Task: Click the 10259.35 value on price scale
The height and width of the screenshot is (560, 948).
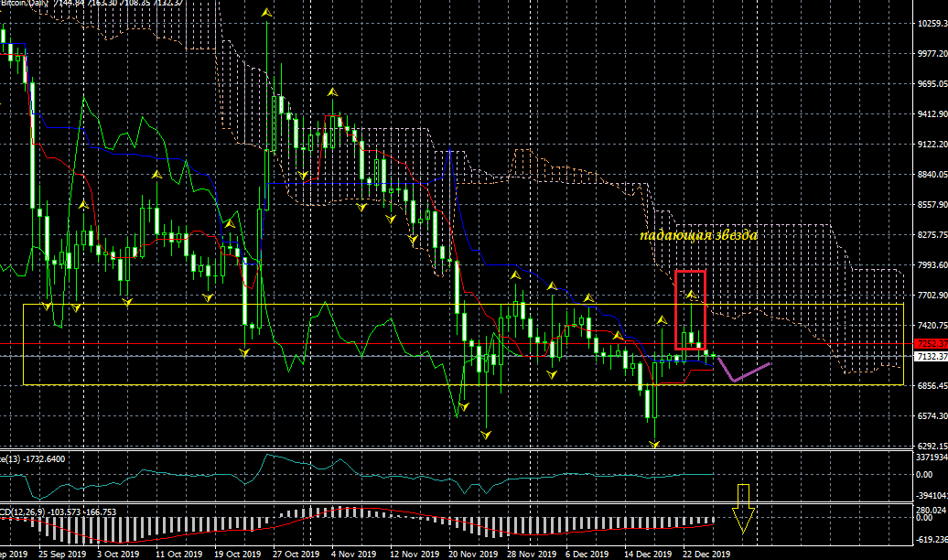Action: (931, 24)
